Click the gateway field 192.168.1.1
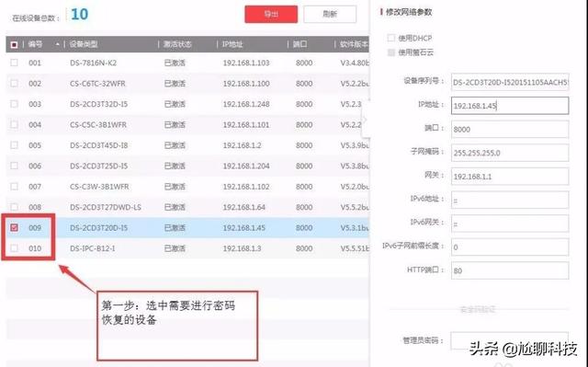This screenshot has width=588, height=367. (510, 177)
